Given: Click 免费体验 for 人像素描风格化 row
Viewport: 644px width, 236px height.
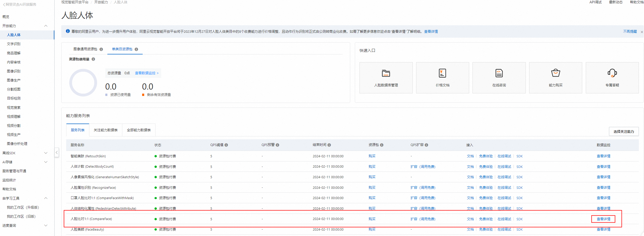Looking at the screenshot, I should tap(486, 177).
